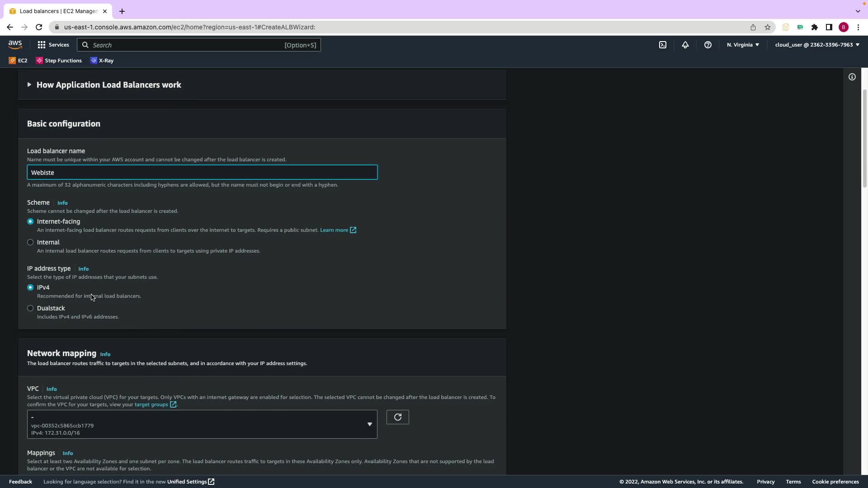Open the VPC selection dropdown
868x488 pixels.
coord(202,424)
